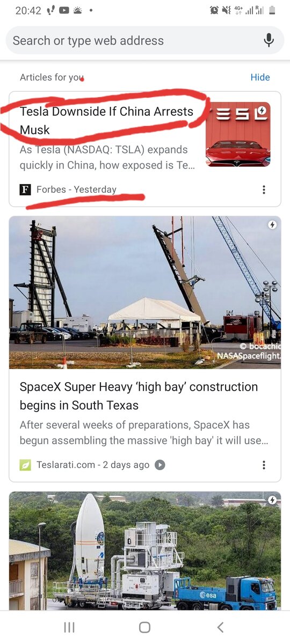Screen dimensions: 290x644
Task: Tap the Forbes publisher logo icon
Action: [25, 189]
